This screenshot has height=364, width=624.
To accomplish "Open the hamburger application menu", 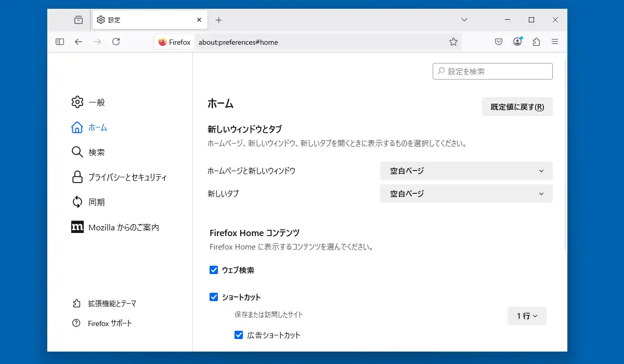I will pyautogui.click(x=555, y=42).
